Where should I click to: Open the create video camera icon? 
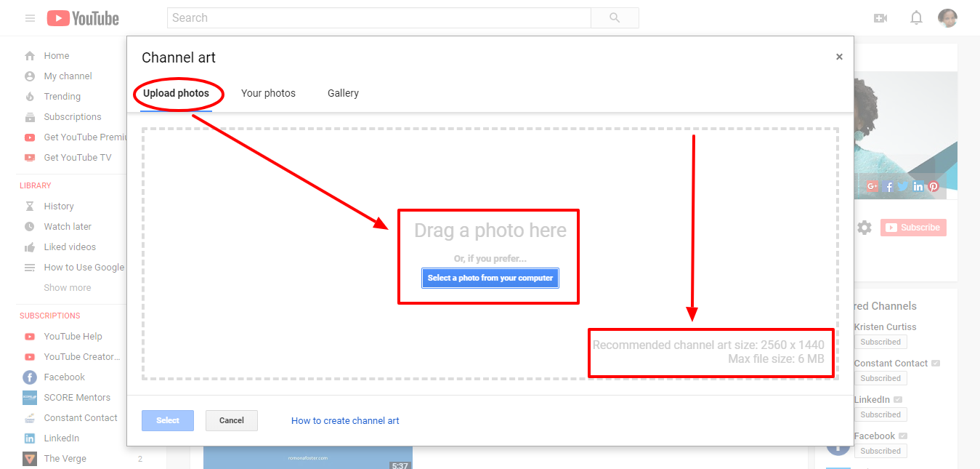880,18
